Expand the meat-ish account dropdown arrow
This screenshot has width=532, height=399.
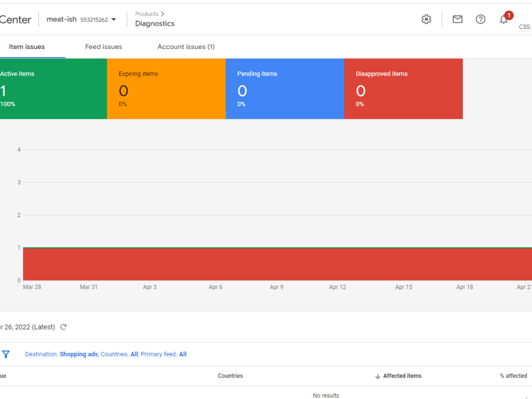(114, 20)
